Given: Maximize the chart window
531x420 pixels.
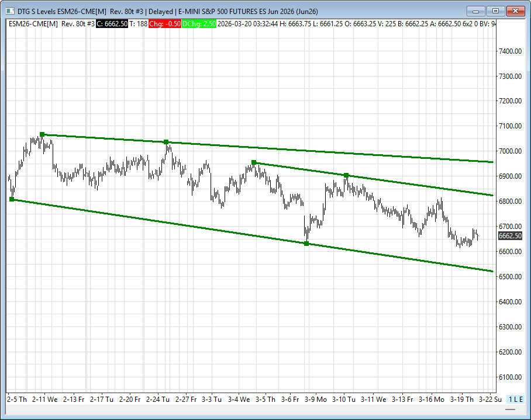Looking at the screenshot, I should click(x=495, y=11).
